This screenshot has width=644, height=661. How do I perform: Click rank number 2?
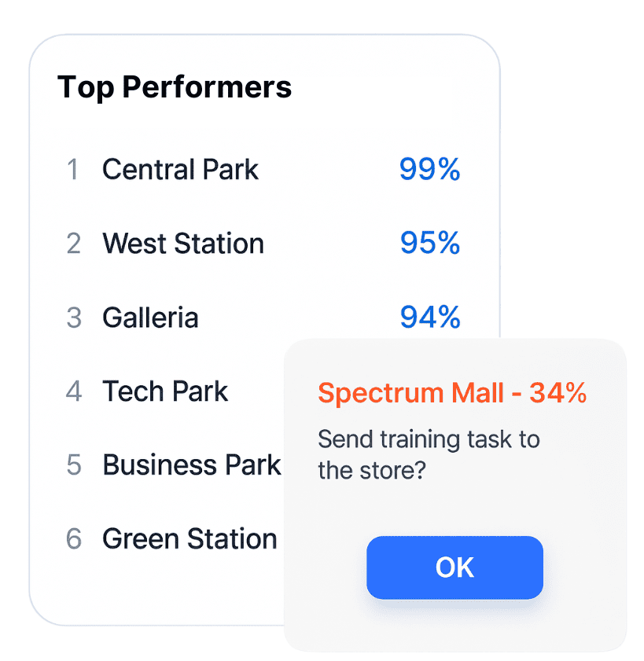click(73, 243)
